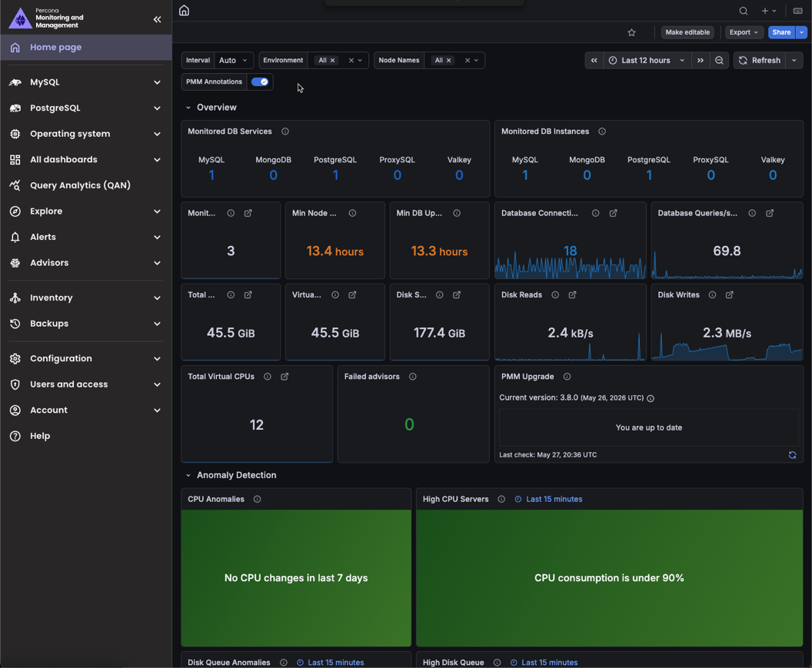Open external link on Database Queries panel
Image resolution: width=812 pixels, height=668 pixels.
pyautogui.click(x=770, y=214)
